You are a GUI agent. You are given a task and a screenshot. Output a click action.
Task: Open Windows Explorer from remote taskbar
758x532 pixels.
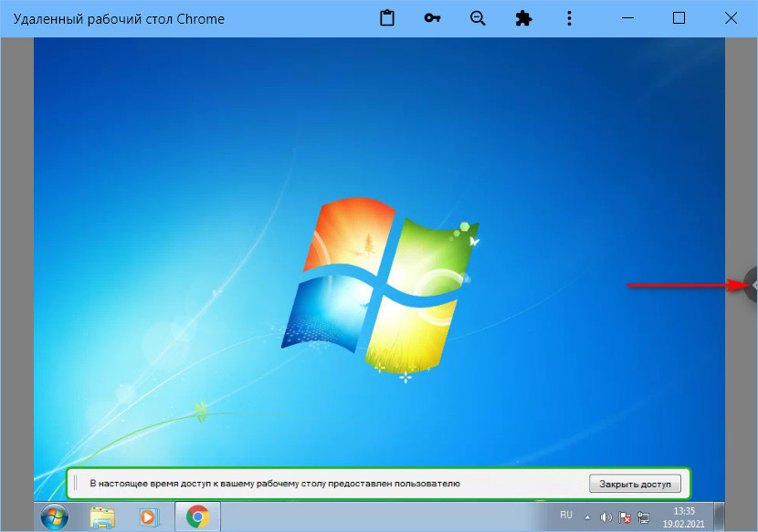click(102, 517)
